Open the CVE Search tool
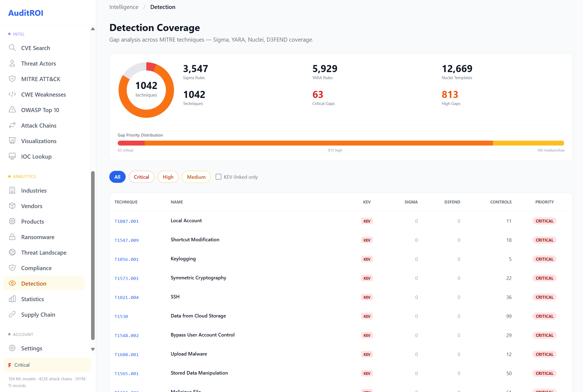The width and height of the screenshot is (583, 392). (x=35, y=48)
